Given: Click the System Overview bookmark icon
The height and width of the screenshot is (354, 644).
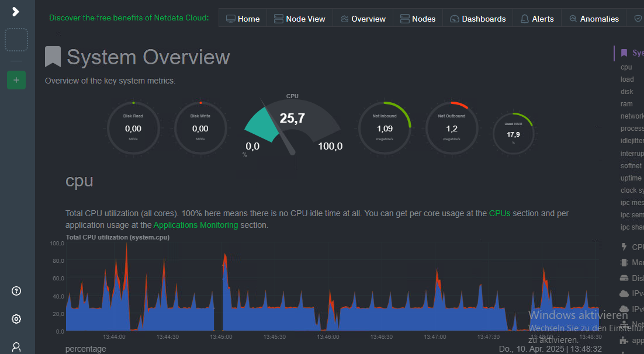Looking at the screenshot, I should coord(53,57).
